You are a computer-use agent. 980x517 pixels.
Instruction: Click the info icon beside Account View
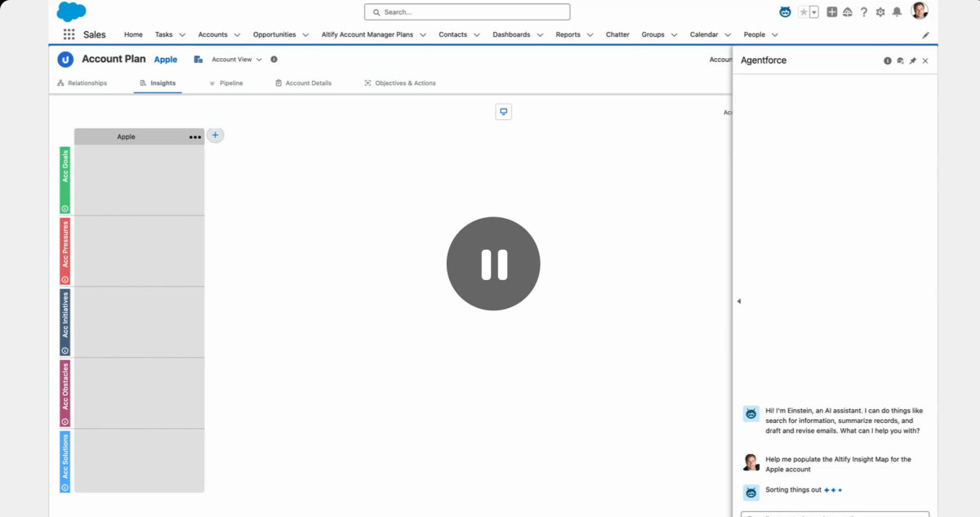click(274, 60)
